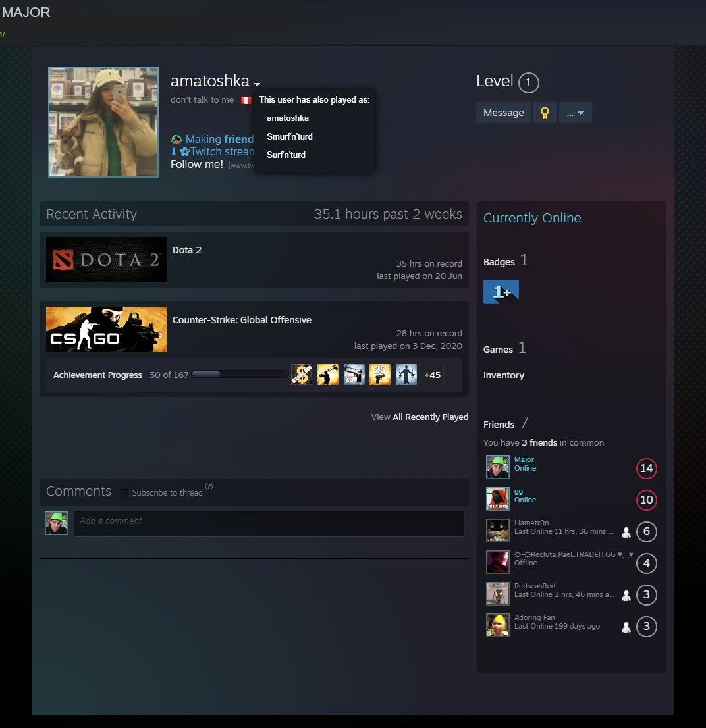The image size is (706, 728).
Task: Click the MAJOR header text
Action: point(26,12)
